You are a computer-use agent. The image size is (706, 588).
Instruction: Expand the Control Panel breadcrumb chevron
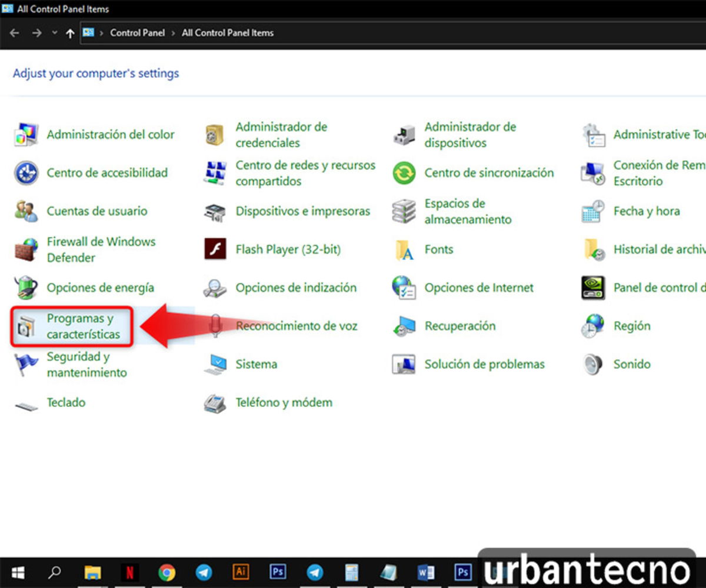click(x=174, y=33)
